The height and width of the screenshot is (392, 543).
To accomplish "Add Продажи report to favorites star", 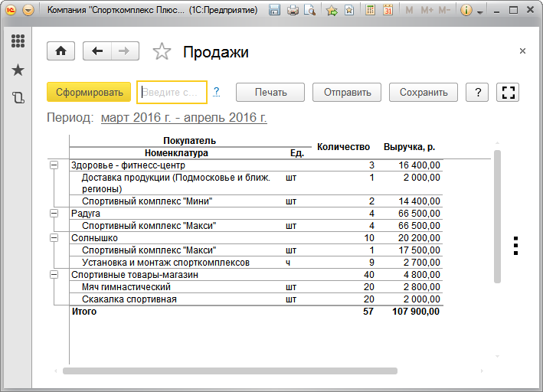I will click(162, 51).
